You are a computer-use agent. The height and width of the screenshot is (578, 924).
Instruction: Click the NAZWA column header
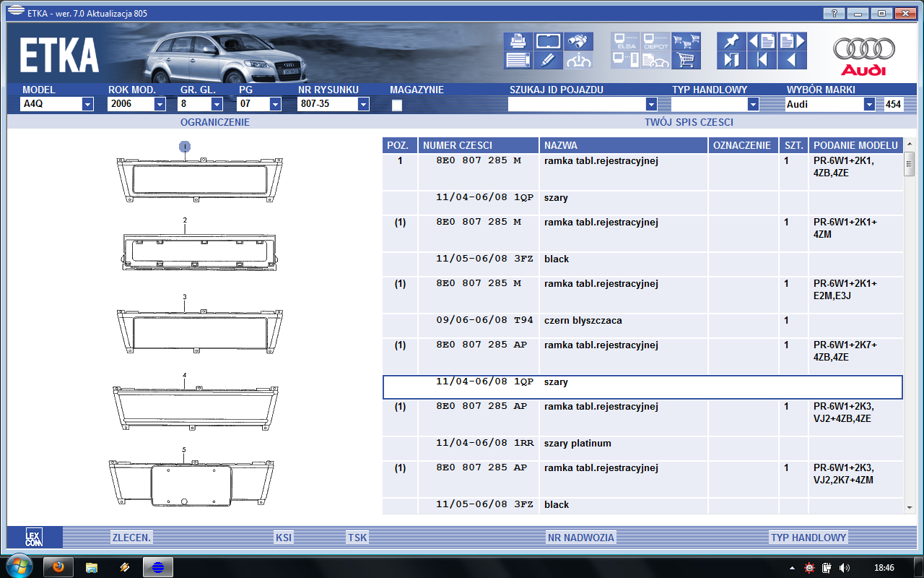(x=623, y=145)
